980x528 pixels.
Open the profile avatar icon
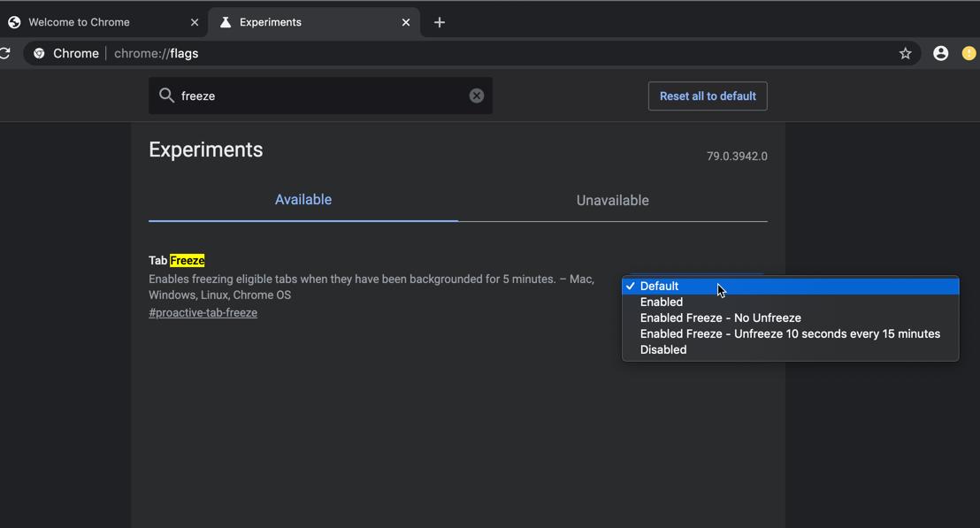click(940, 54)
